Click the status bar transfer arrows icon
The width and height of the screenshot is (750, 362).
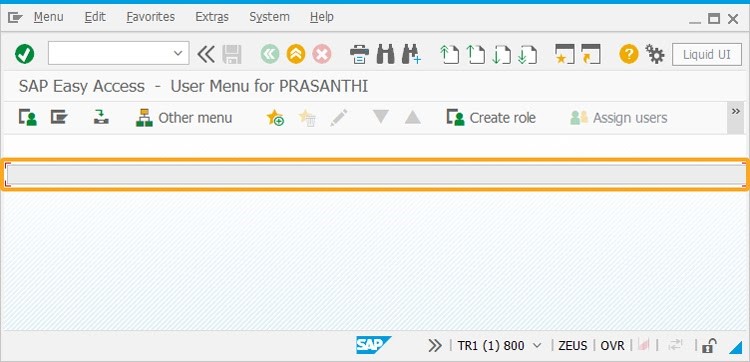click(676, 345)
